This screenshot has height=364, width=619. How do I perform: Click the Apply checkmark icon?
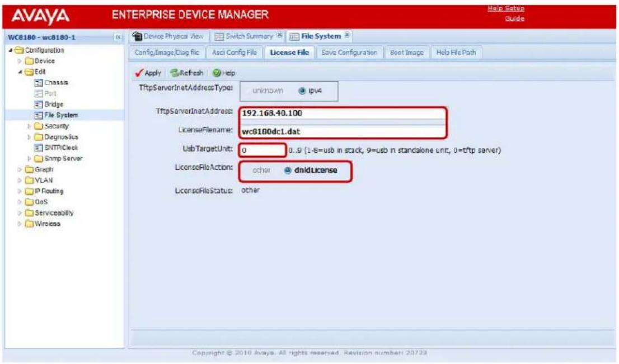pos(139,73)
